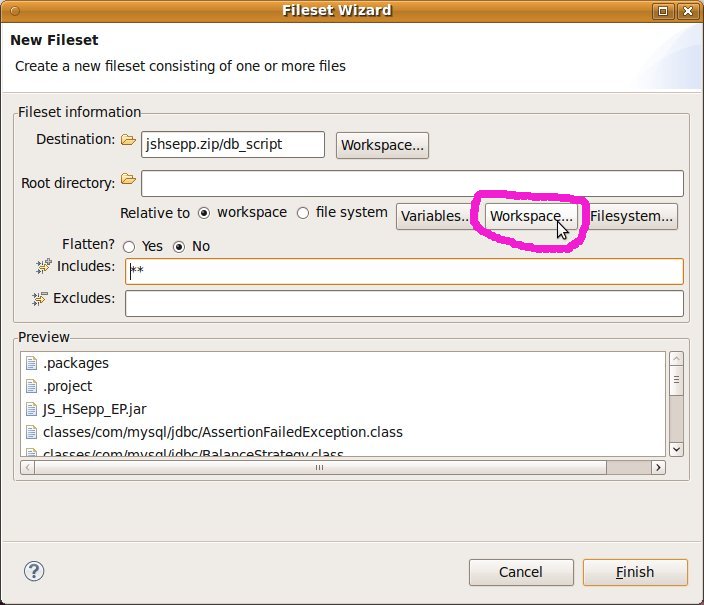Select the workspace radio button

[x=204, y=213]
